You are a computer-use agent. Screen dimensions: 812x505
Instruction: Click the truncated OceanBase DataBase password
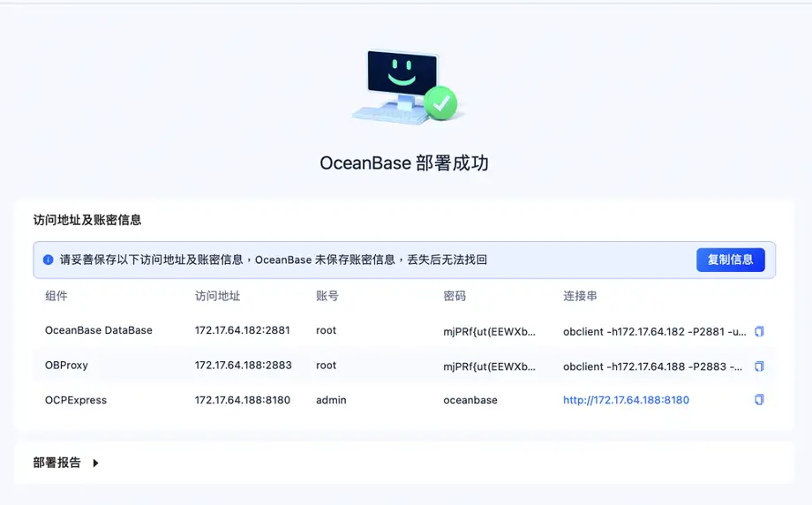pyautogui.click(x=489, y=332)
